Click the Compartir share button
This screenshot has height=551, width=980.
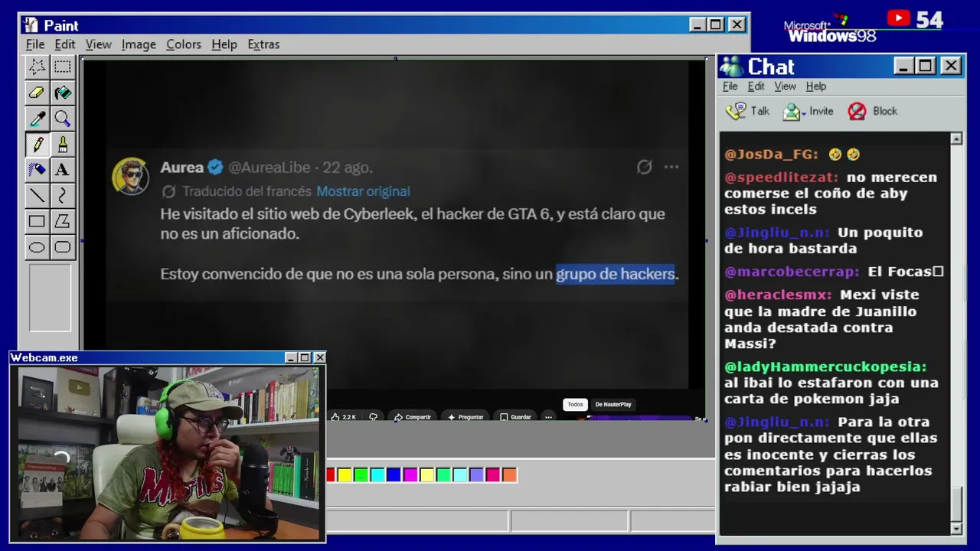(x=412, y=417)
